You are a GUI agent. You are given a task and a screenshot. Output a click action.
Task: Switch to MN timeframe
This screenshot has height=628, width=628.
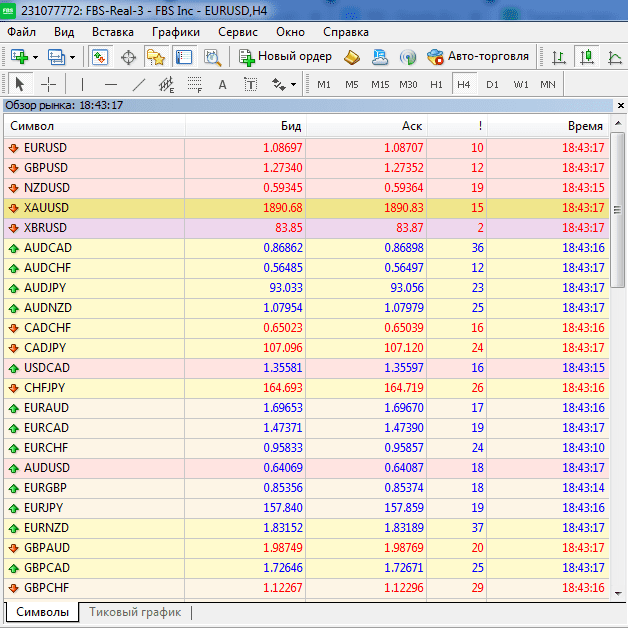(547, 85)
